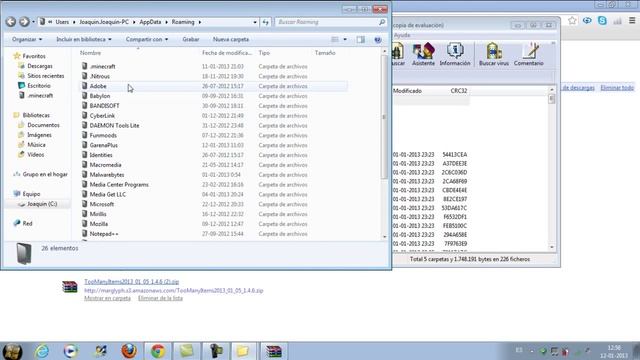Open Organizar dropdown menu
This screenshot has width=640, height=360.
pos(27,40)
